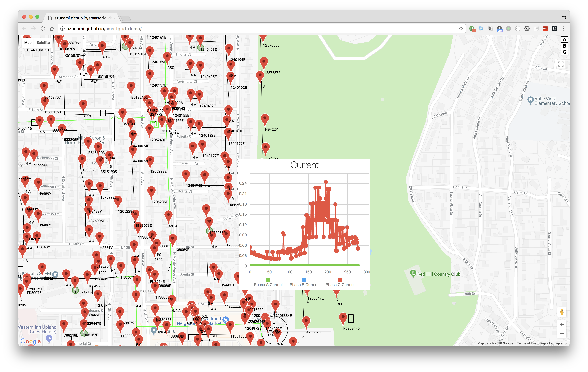Click the CSP disable extension icon
The width and height of the screenshot is (588, 372).
(x=527, y=29)
